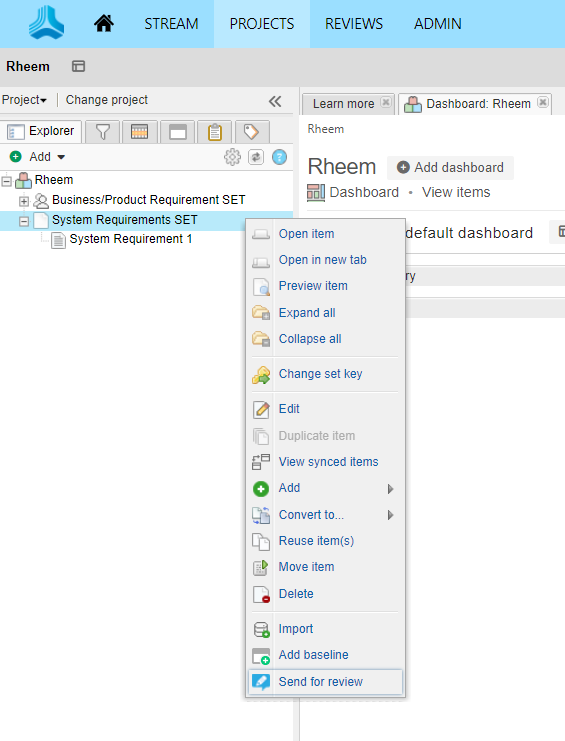Expand the Convert to submenu arrow
Screen dimensions: 565x741
click(x=390, y=515)
